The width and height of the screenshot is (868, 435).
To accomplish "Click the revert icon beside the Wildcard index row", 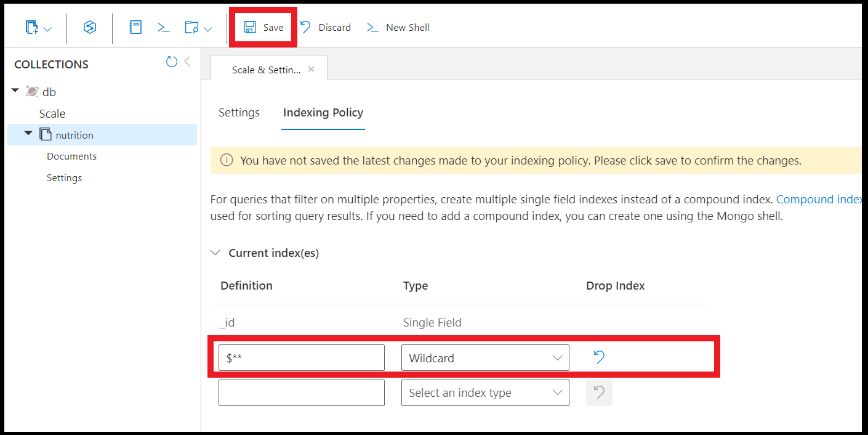I will (x=598, y=357).
